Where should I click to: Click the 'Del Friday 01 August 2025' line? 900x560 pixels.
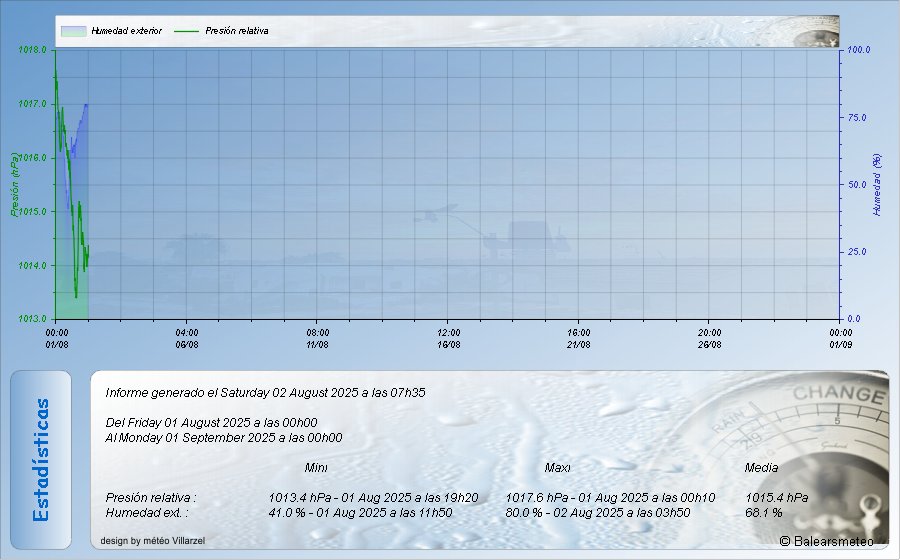pyautogui.click(x=211, y=423)
